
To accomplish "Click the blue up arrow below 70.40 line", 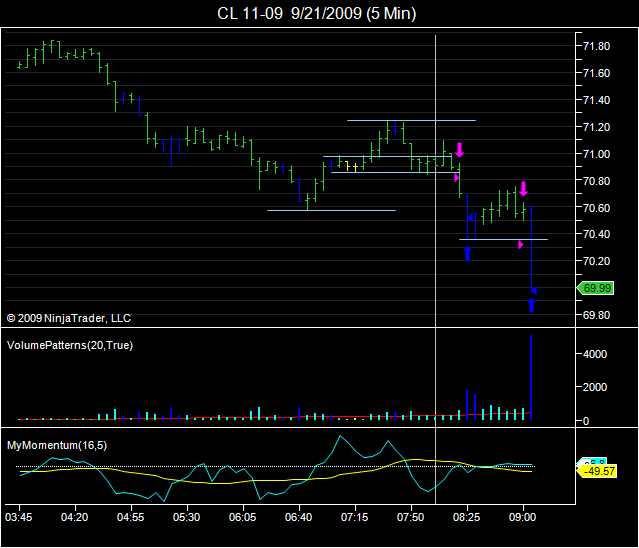I will coord(467,253).
